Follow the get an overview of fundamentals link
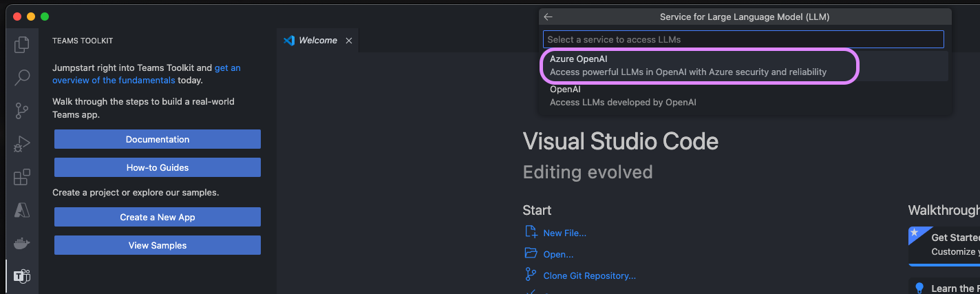This screenshot has height=294, width=980. point(147,74)
